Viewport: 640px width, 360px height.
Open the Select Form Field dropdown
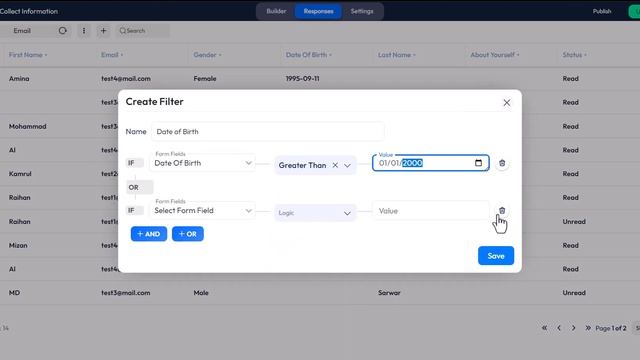pos(203,211)
